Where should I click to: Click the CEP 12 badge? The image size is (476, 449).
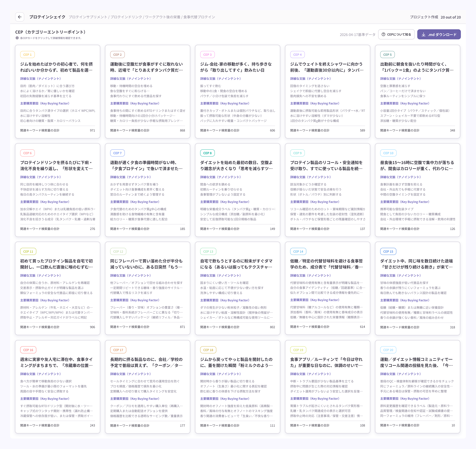point(118,251)
